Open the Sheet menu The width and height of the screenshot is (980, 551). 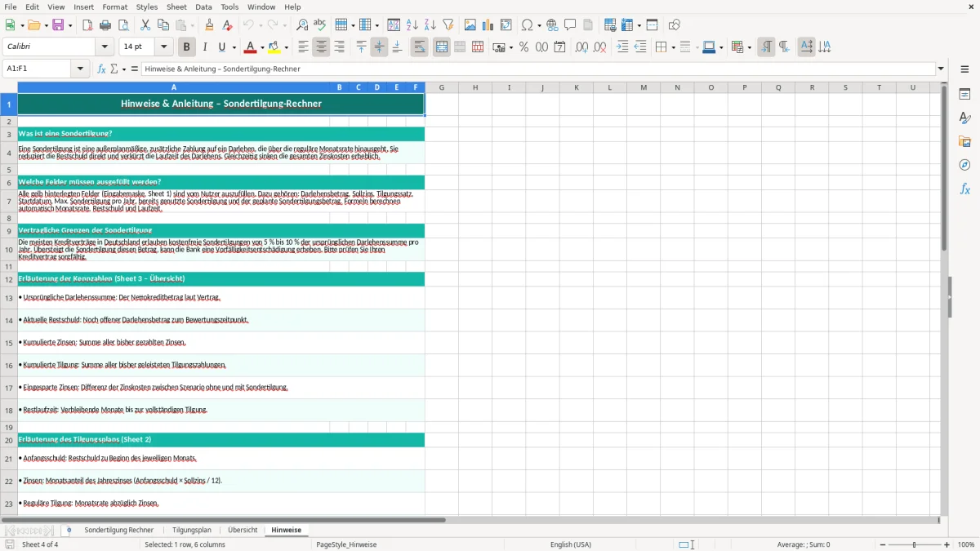point(176,7)
